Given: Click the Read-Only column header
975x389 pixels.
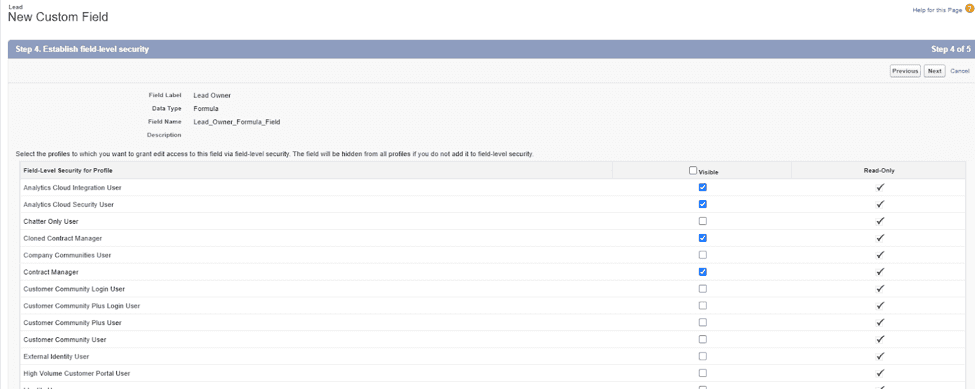Looking at the screenshot, I should coord(879,170).
